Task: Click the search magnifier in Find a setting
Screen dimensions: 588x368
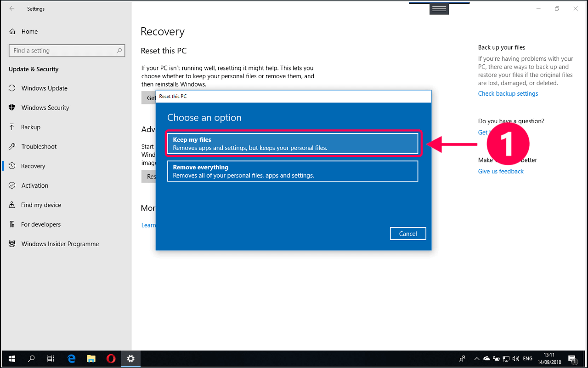Action: point(119,51)
